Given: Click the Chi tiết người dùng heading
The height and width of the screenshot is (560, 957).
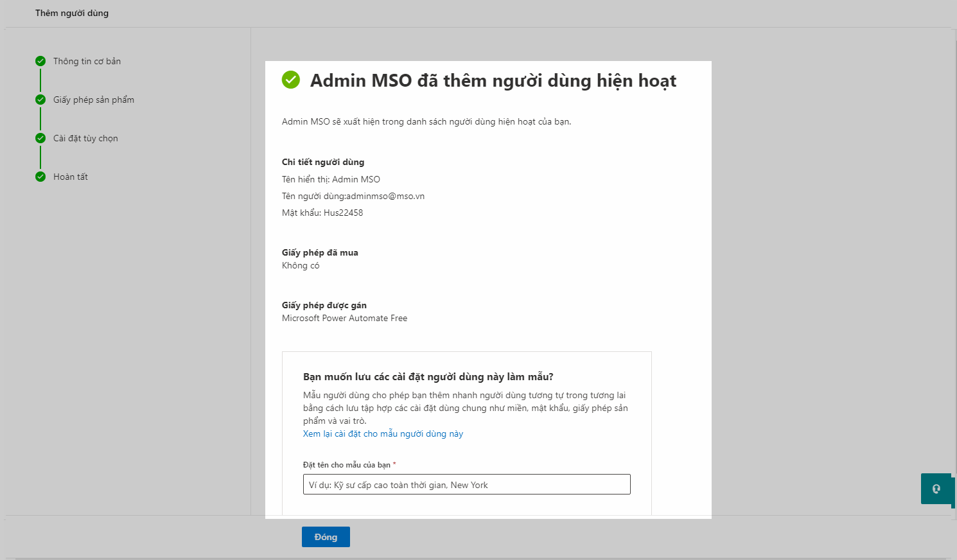Looking at the screenshot, I should pyautogui.click(x=323, y=162).
